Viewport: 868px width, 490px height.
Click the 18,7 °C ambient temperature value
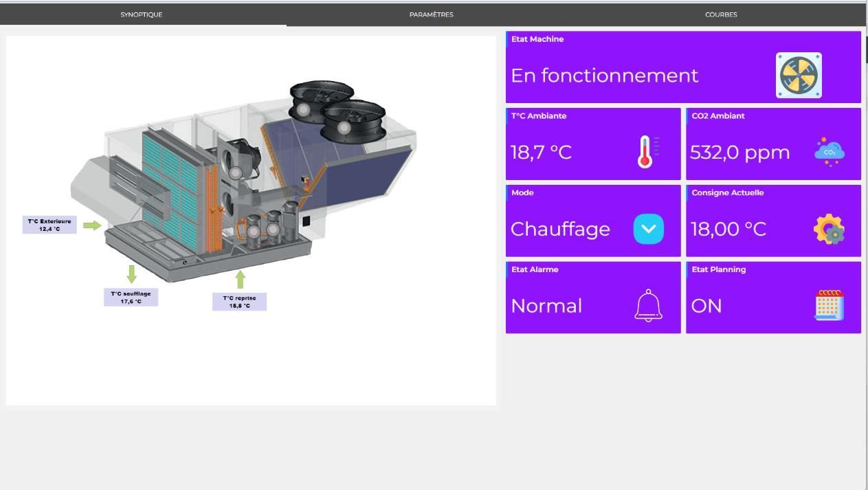(542, 152)
